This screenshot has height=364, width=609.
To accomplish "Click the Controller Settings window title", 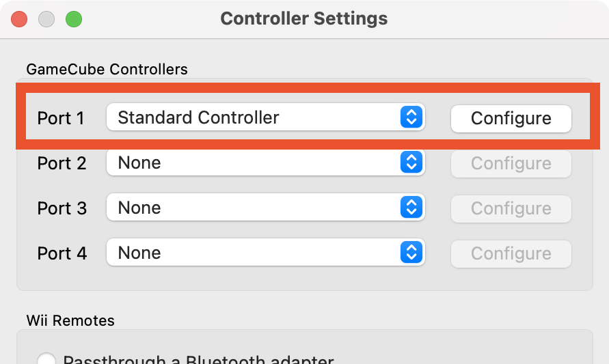I will pyautogui.click(x=304, y=18).
